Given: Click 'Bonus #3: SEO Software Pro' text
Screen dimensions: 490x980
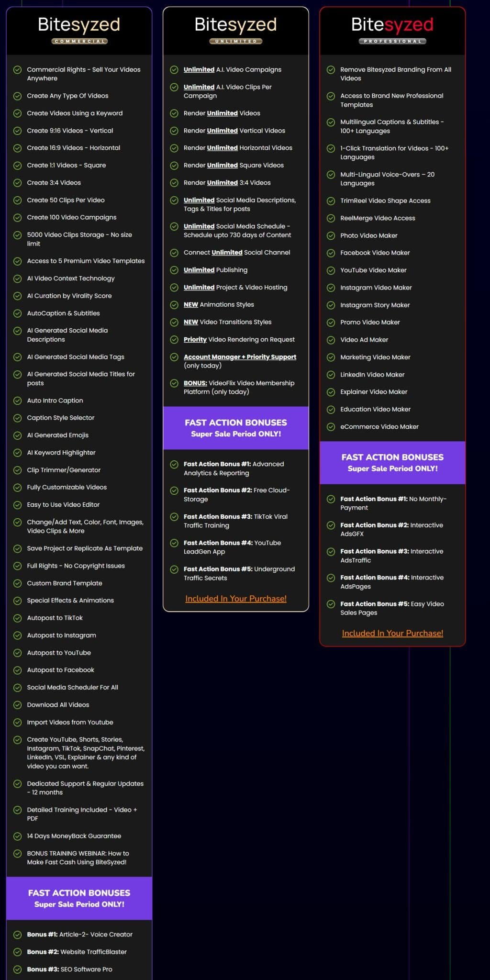Looking at the screenshot, I should 69,969.
